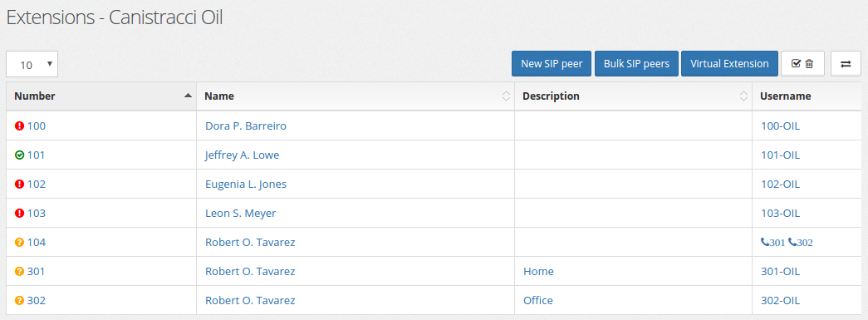Click red alert icon beside extension 102
Viewport: 868px width, 320px height.
(x=19, y=185)
